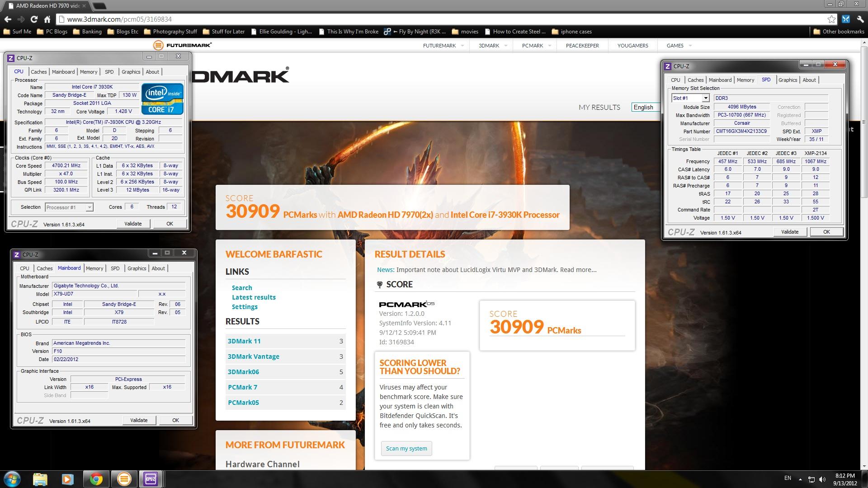Open the Latest results link
The height and width of the screenshot is (488, 868).
coord(254,297)
